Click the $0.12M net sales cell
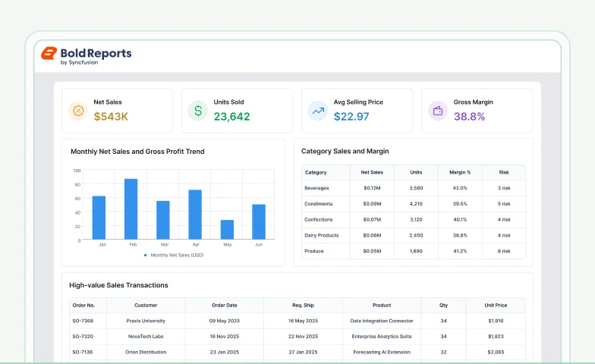 (x=372, y=188)
